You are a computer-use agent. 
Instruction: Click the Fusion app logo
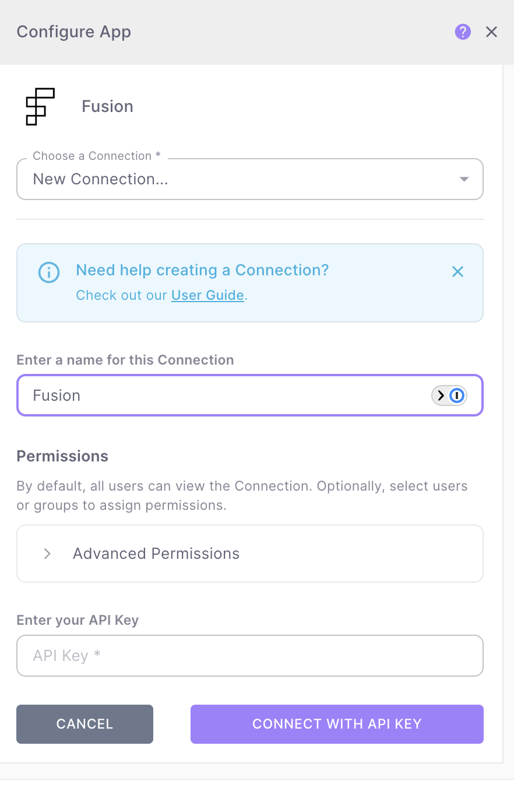click(x=40, y=106)
